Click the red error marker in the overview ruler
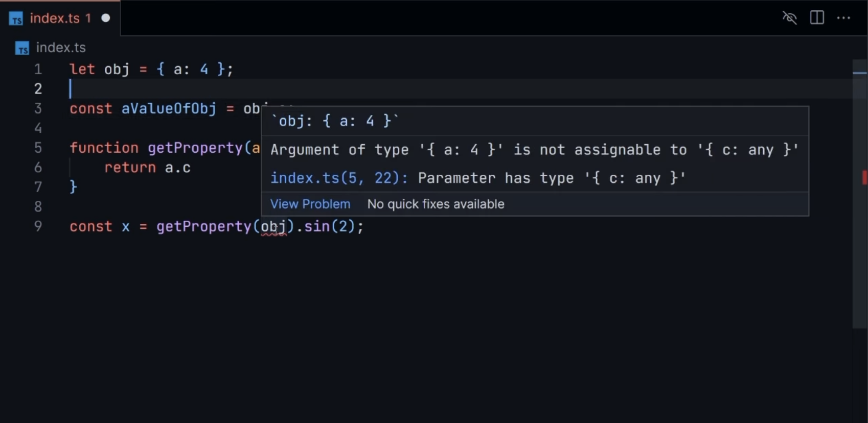Viewport: 868px width, 423px height. click(864, 177)
